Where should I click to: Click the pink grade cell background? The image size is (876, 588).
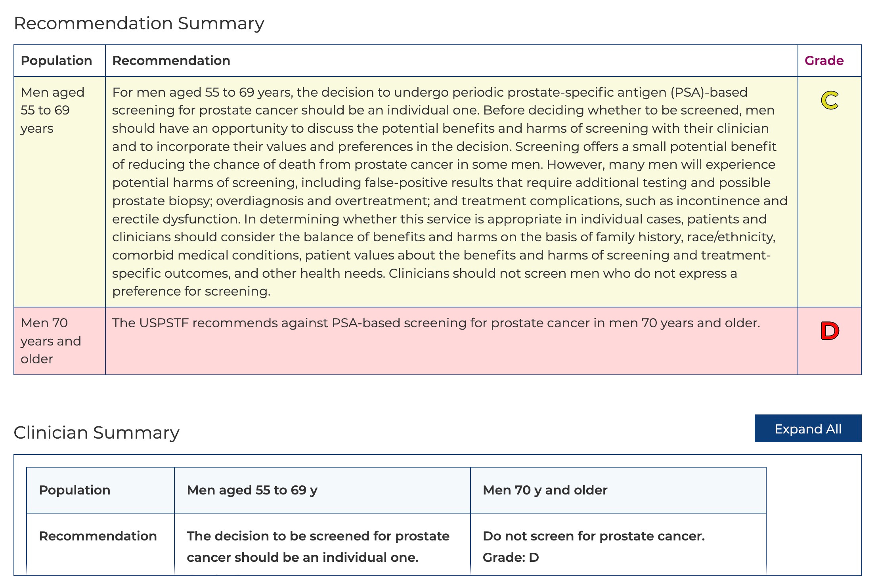click(829, 359)
